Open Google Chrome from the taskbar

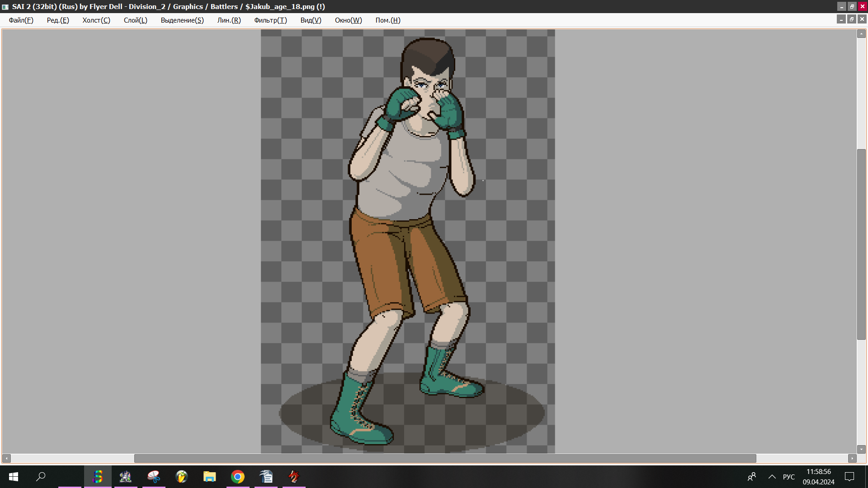click(x=238, y=477)
